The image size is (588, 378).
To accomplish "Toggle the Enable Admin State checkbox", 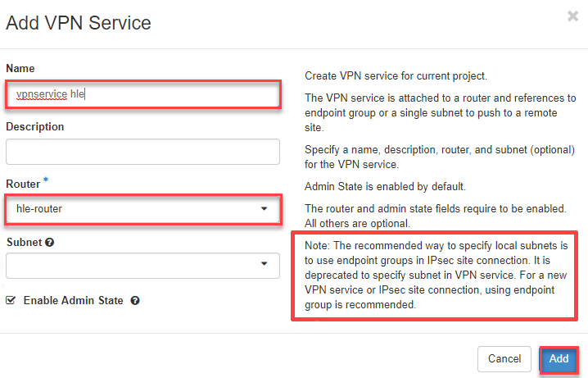I will 11,301.
